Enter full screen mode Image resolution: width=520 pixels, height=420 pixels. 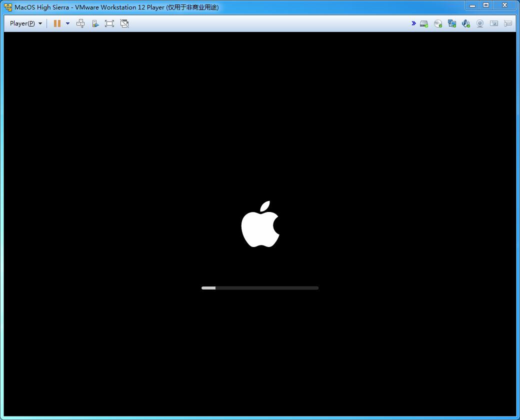pyautogui.click(x=109, y=23)
